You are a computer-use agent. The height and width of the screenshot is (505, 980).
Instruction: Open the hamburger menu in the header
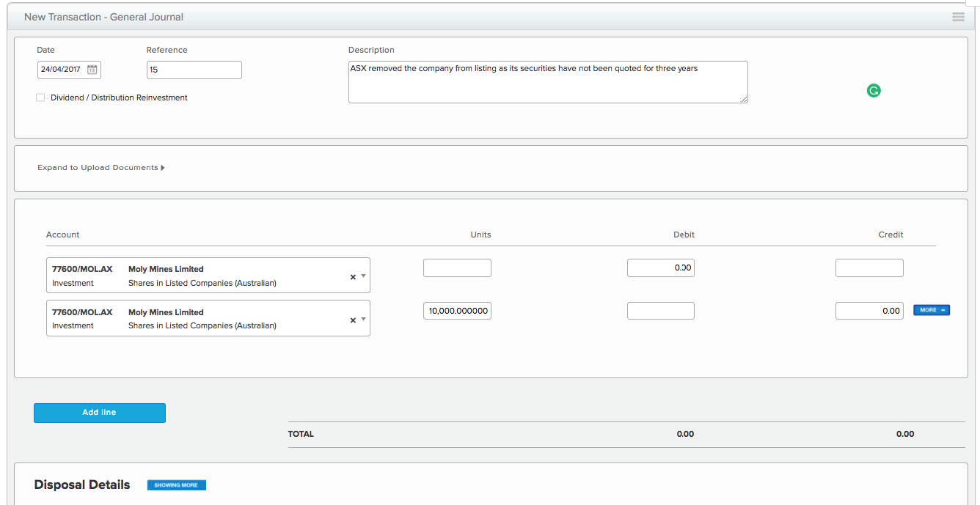pos(958,17)
